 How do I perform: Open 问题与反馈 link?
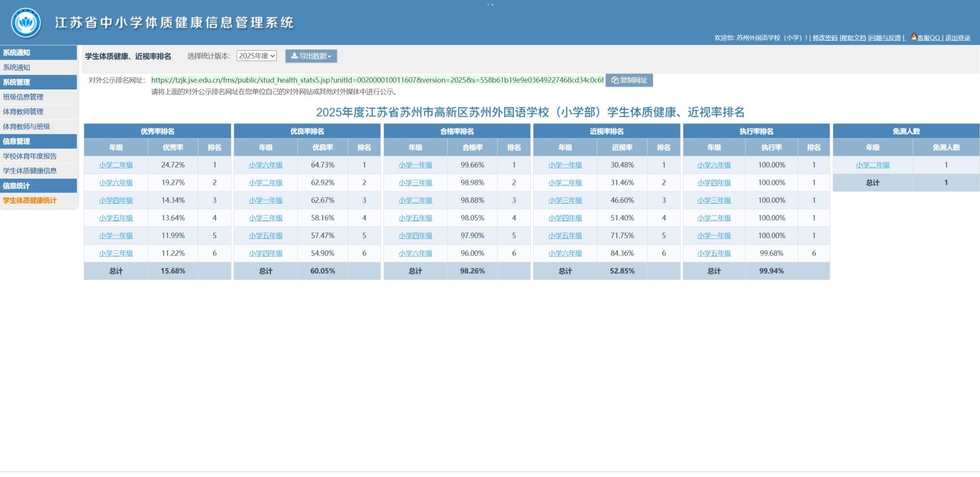click(886, 38)
